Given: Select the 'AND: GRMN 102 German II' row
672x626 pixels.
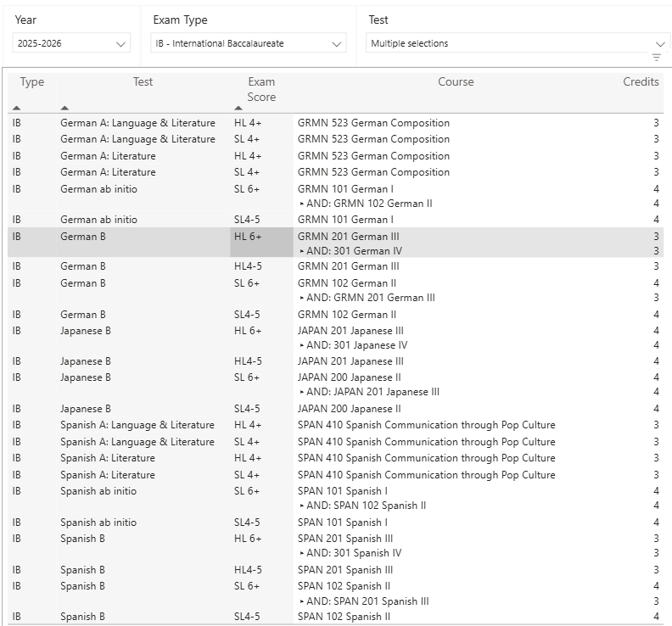Looking at the screenshot, I should 366,204.
